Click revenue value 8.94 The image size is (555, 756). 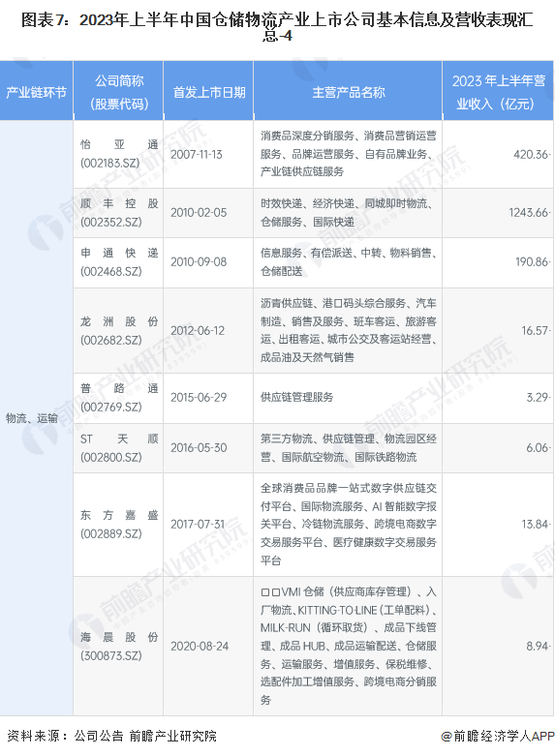[x=538, y=646]
